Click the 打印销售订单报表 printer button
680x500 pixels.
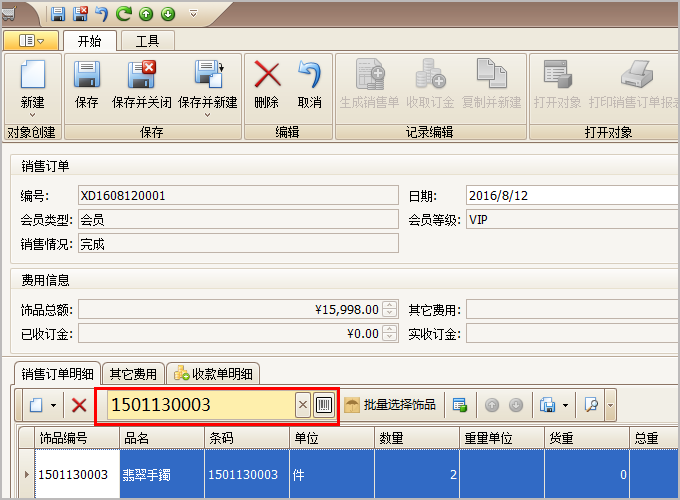634,85
